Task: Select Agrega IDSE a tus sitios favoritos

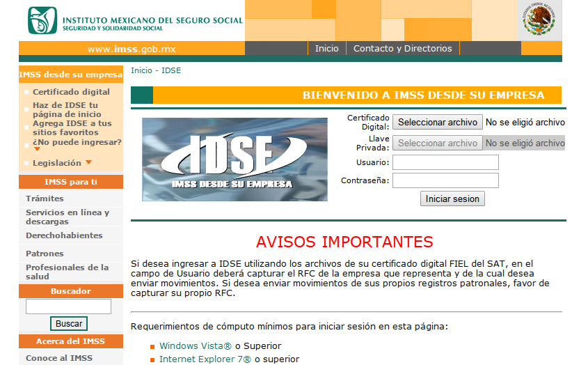Action: [72, 127]
